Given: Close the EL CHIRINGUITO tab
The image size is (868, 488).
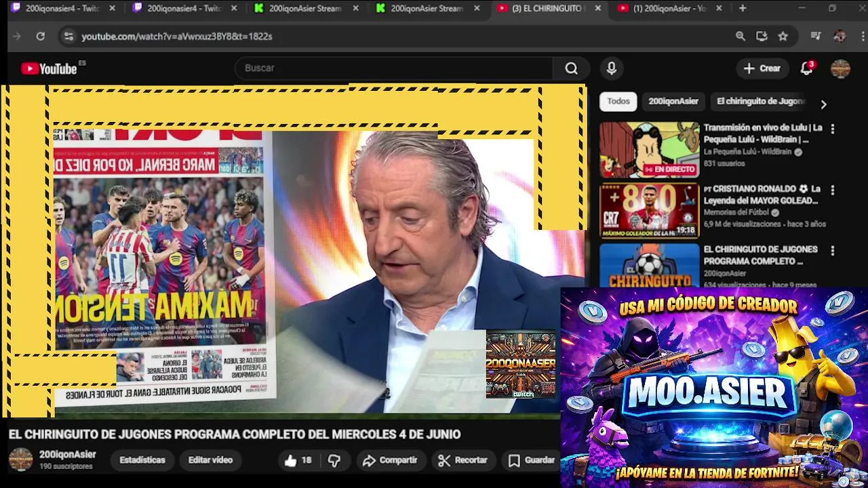Looking at the screenshot, I should [597, 8].
